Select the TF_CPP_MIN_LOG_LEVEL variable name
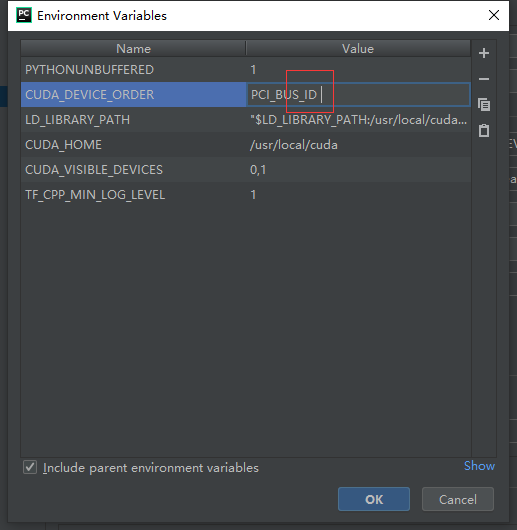 tap(95, 195)
